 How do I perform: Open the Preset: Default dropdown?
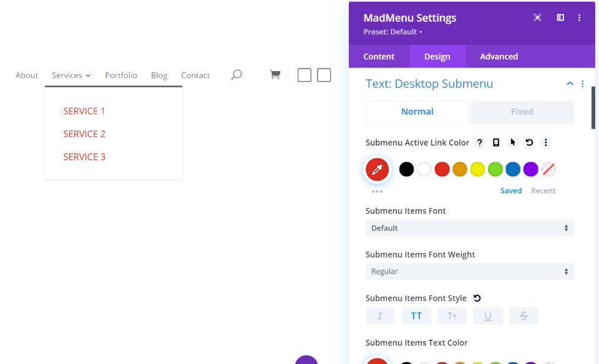pos(392,32)
